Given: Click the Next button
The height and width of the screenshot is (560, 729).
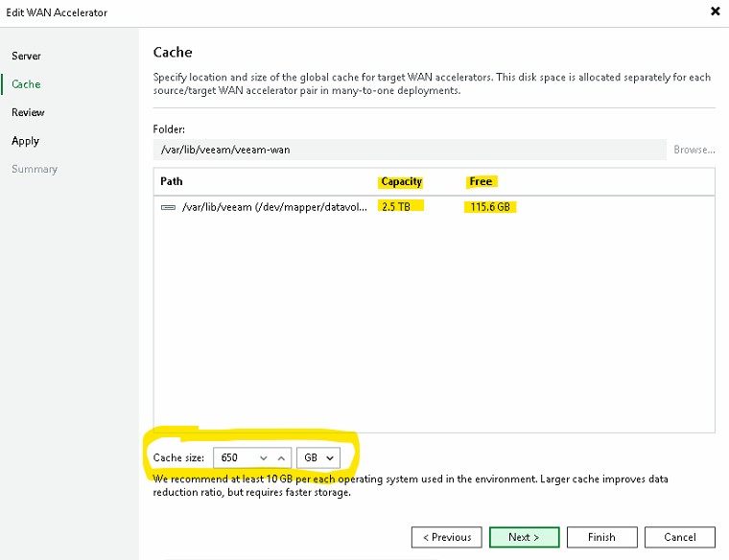Looking at the screenshot, I should click(524, 537).
